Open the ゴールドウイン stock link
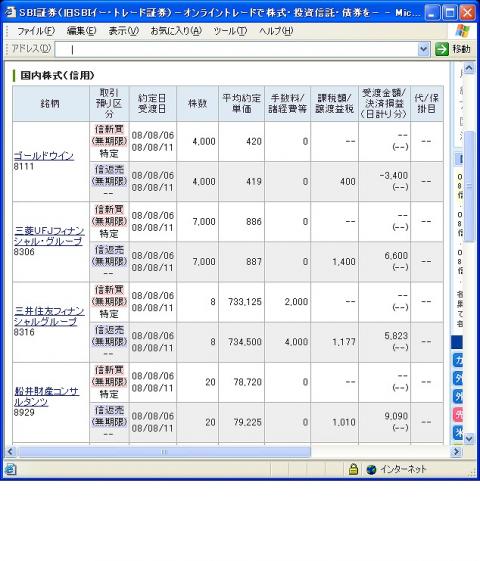Viewport: 480px width, 561px height. click(44, 156)
